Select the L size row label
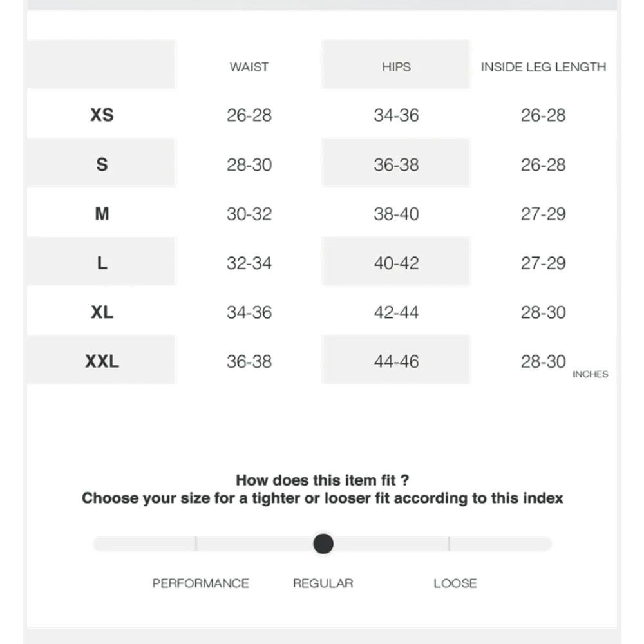The image size is (644, 644). pyautogui.click(x=102, y=263)
